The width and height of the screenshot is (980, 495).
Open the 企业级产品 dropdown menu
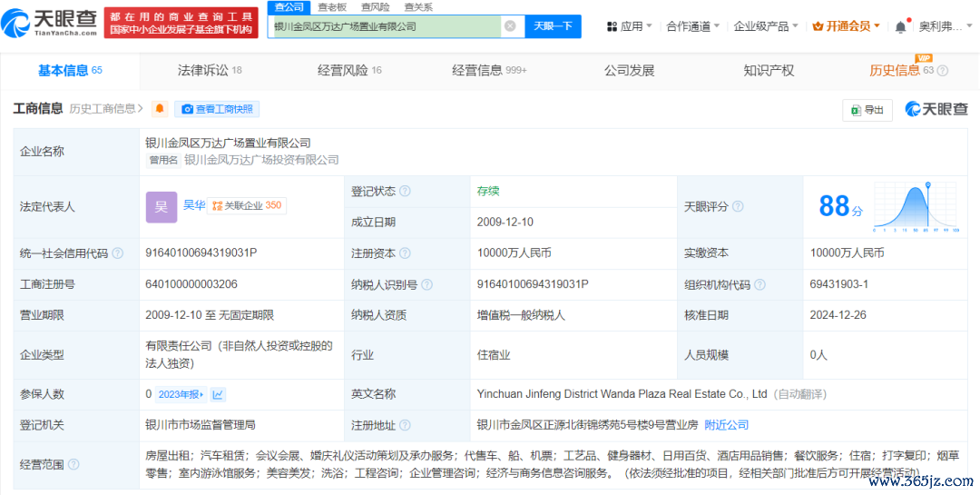tap(765, 26)
